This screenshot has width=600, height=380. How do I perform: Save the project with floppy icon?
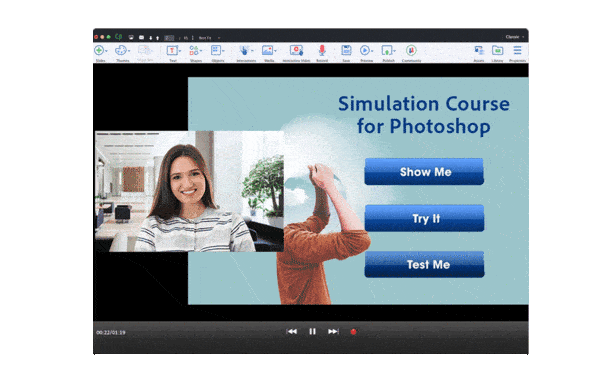tap(346, 50)
